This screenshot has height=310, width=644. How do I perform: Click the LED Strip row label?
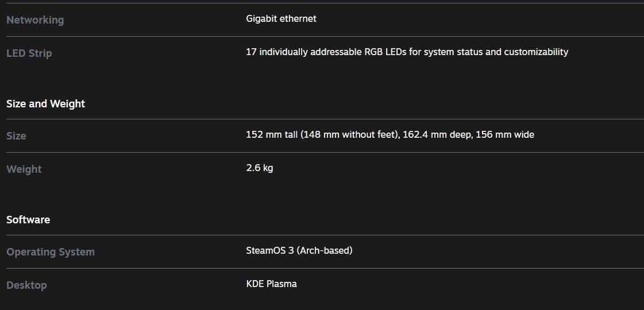29,53
